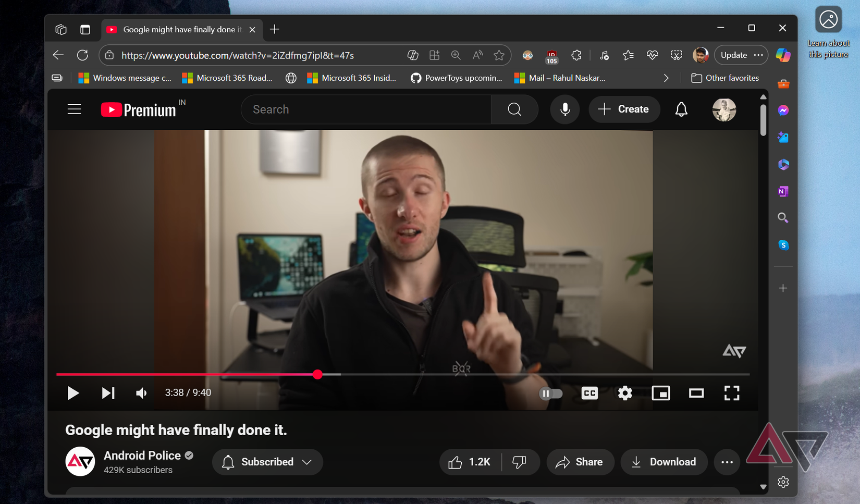Download the video
This screenshot has width=860, height=504.
pyautogui.click(x=664, y=462)
